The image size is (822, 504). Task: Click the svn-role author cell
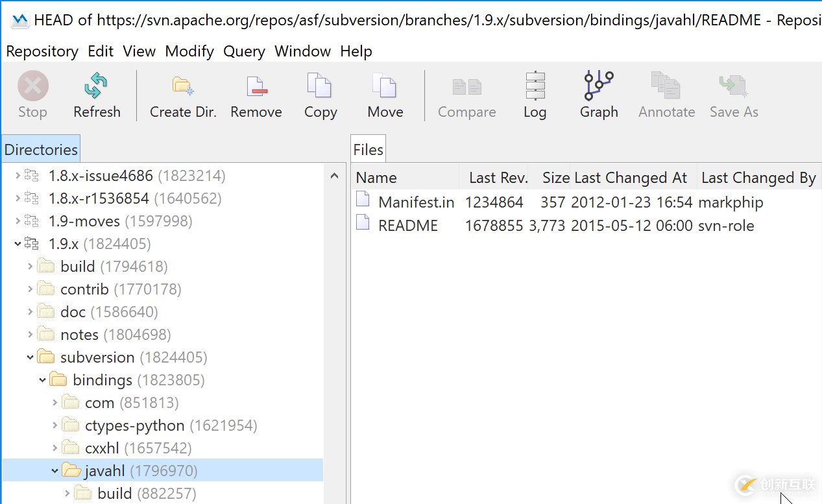[726, 226]
